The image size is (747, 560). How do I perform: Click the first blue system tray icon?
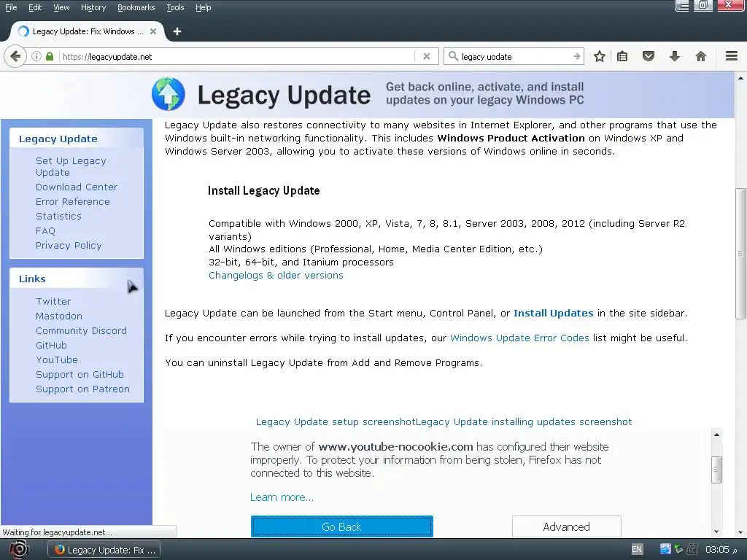click(665, 549)
